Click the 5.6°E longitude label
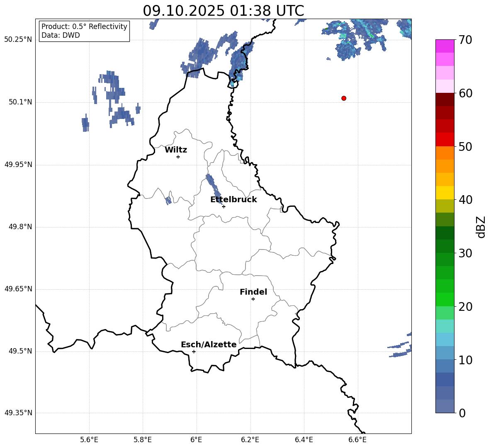The height and width of the screenshot is (448, 491). click(x=89, y=440)
